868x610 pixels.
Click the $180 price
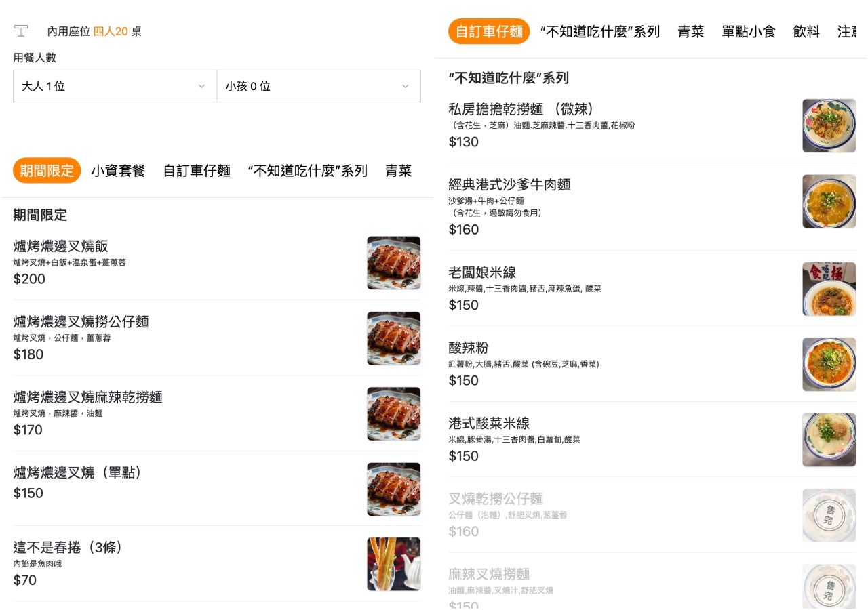click(28, 354)
